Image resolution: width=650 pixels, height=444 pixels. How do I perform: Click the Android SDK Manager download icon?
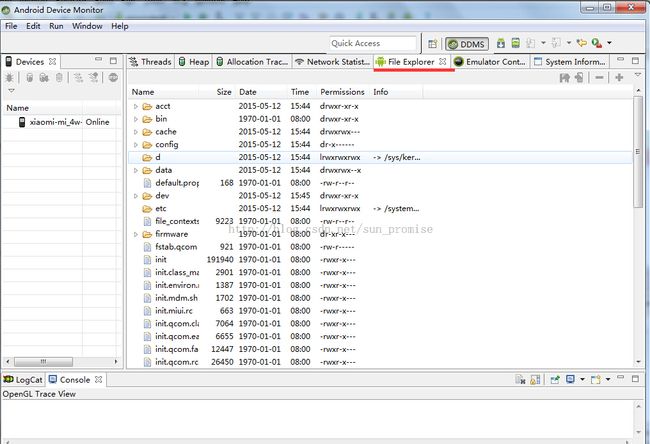point(501,43)
